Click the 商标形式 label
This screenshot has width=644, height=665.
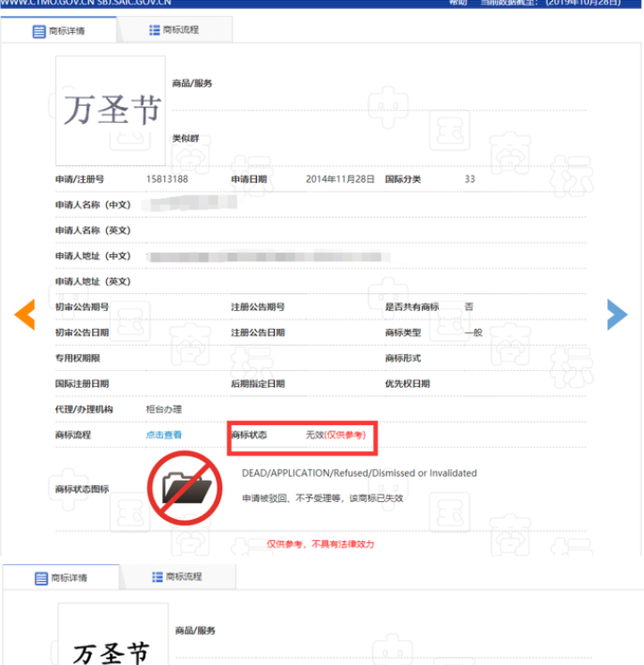403,358
